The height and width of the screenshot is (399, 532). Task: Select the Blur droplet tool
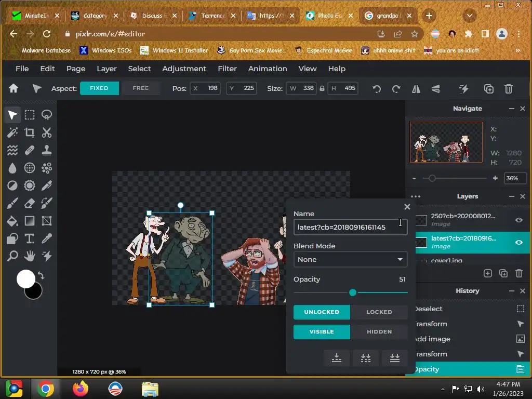pos(12,168)
